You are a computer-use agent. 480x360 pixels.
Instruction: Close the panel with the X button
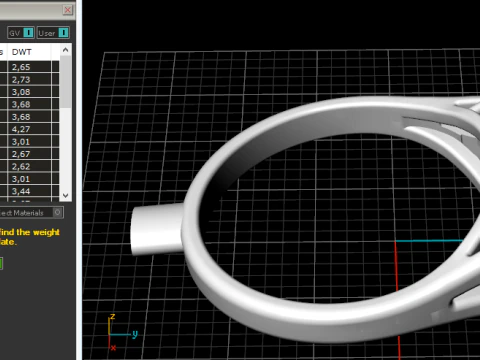tap(68, 10)
